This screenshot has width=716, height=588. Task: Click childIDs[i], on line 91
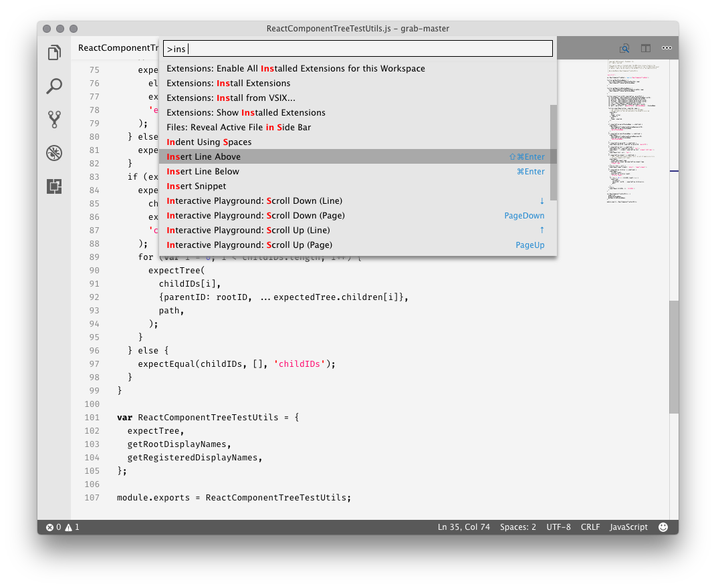click(x=189, y=283)
